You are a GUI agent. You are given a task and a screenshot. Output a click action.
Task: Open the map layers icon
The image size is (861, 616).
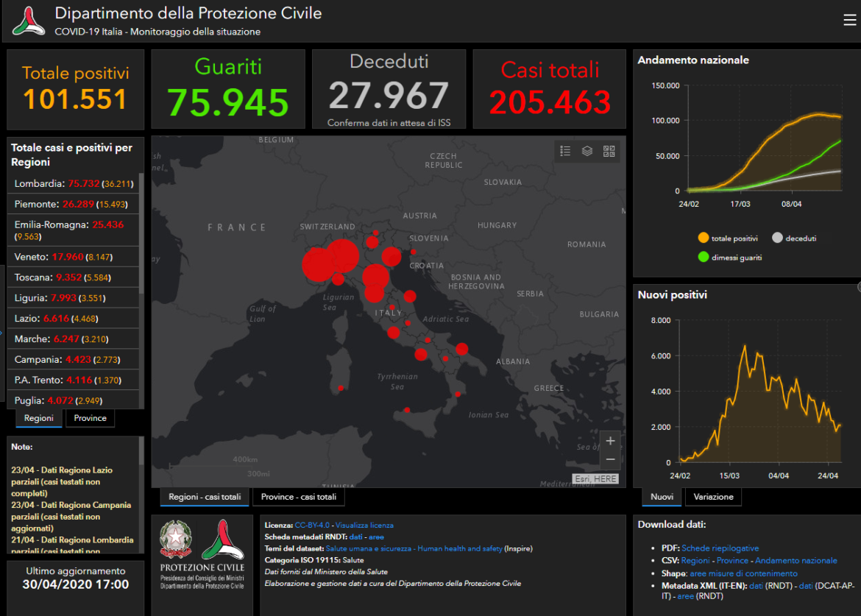[x=587, y=151]
